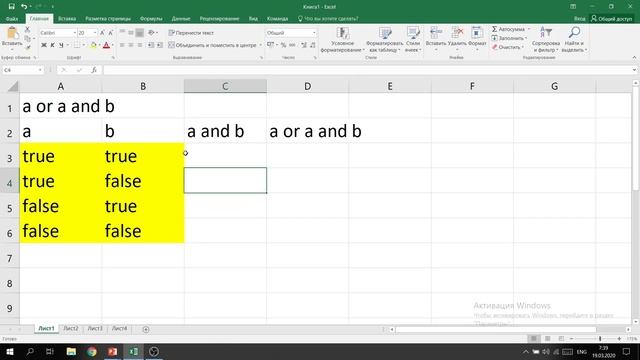Click the Delete cells (Удалить) icon
640x360 pixels.
pyautogui.click(x=457, y=33)
